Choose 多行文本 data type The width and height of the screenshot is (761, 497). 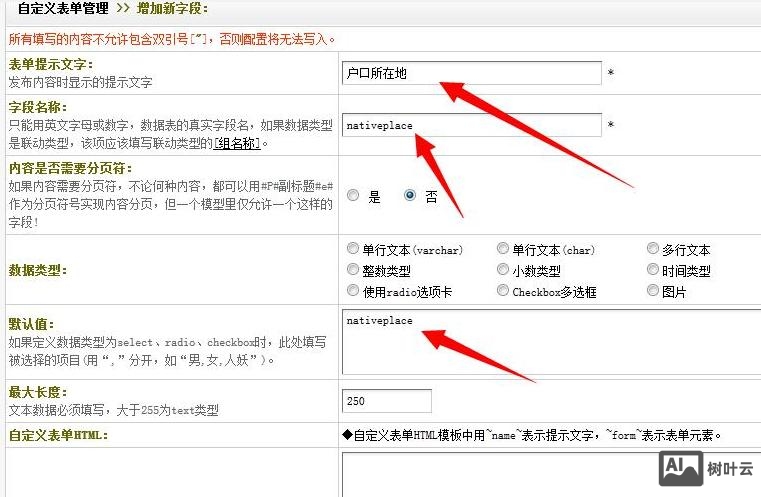point(653,248)
